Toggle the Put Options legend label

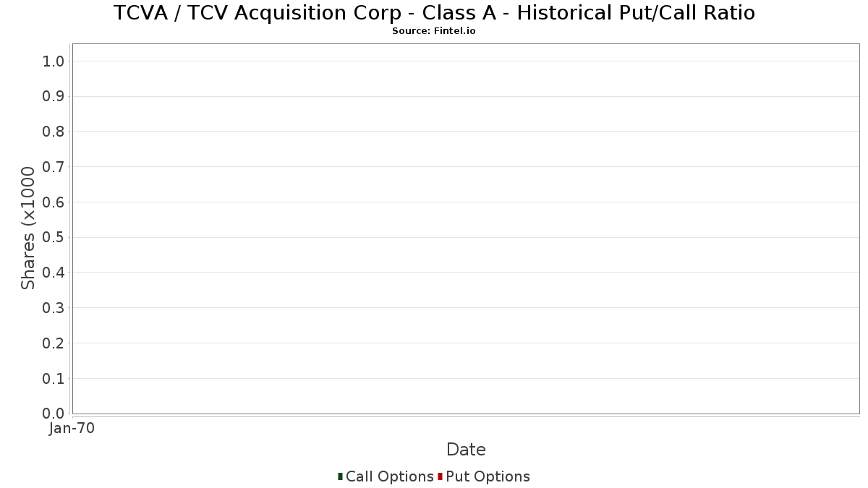(488, 476)
